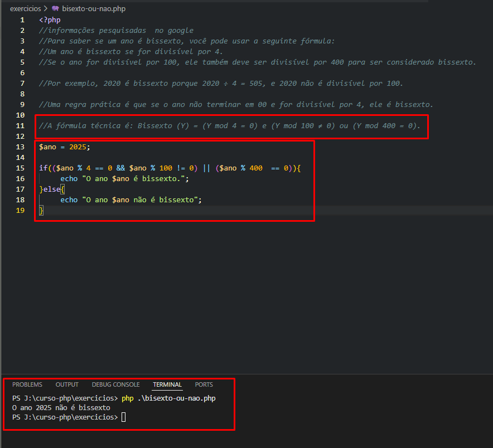Select the TERMINAL panel tab
Image resolution: width=493 pixels, height=448 pixels.
pyautogui.click(x=167, y=384)
